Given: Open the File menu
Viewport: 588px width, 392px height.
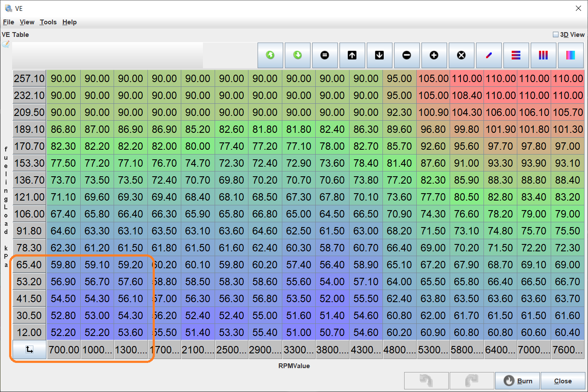Looking at the screenshot, I should tap(9, 22).
